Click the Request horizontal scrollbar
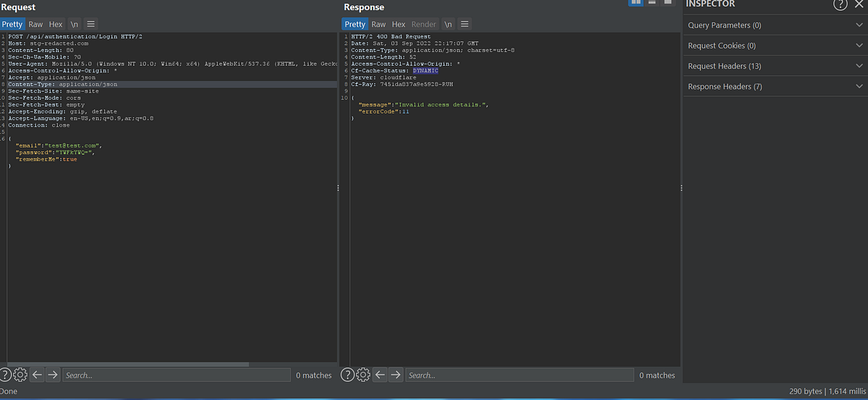The height and width of the screenshot is (400, 868). click(x=127, y=364)
